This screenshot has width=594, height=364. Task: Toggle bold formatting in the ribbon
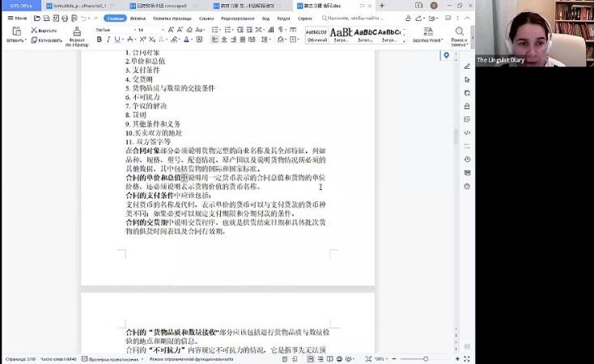coord(100,40)
